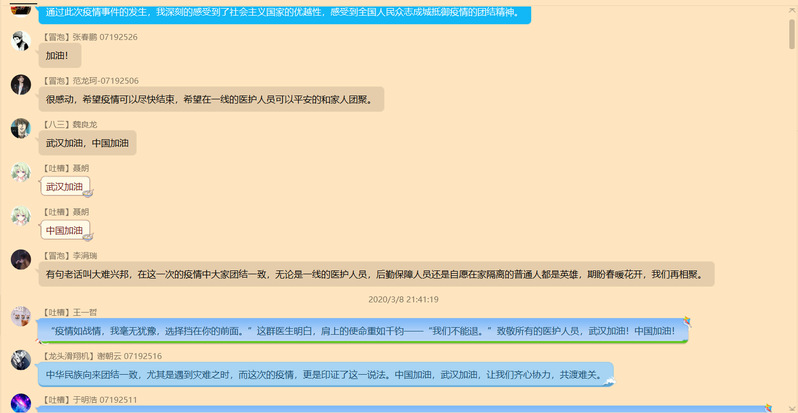Click 魏良龙's avatar icon
The height and width of the screenshot is (413, 798).
[20, 129]
